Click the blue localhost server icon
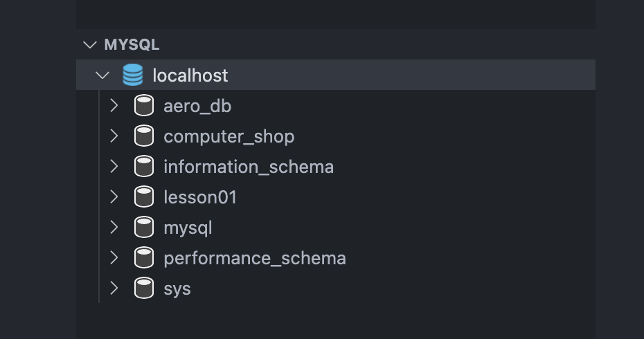This screenshot has height=339, width=644. (132, 75)
